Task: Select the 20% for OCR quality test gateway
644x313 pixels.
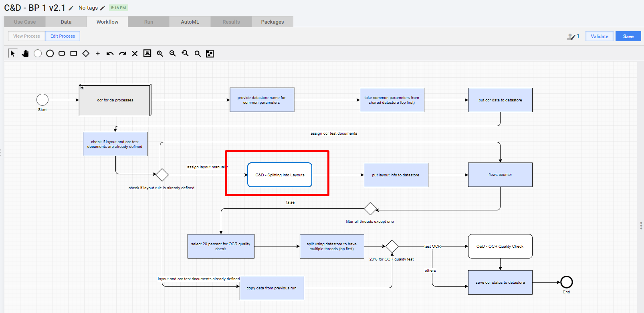Action: tap(392, 246)
